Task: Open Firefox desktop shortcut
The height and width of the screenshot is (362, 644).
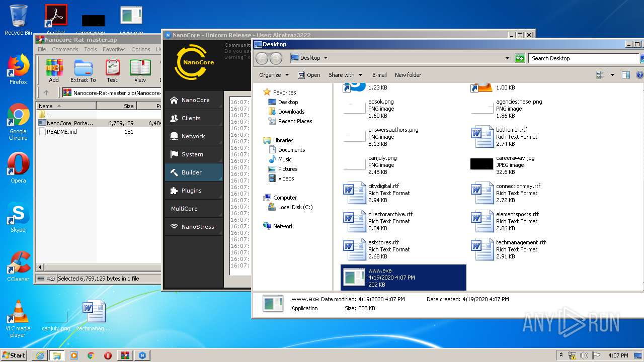Action: 18,69
